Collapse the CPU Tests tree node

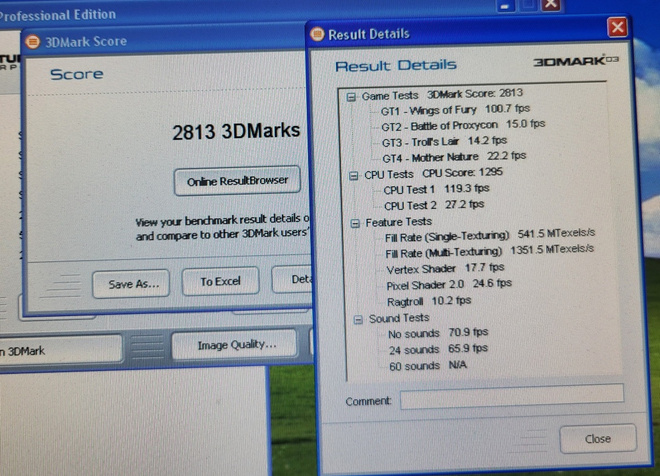(354, 176)
